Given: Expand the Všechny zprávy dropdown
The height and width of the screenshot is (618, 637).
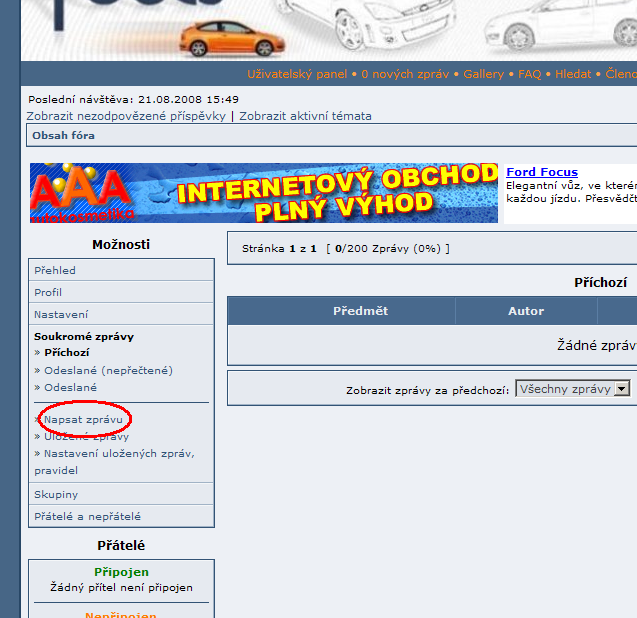Looking at the screenshot, I should coord(572,389).
